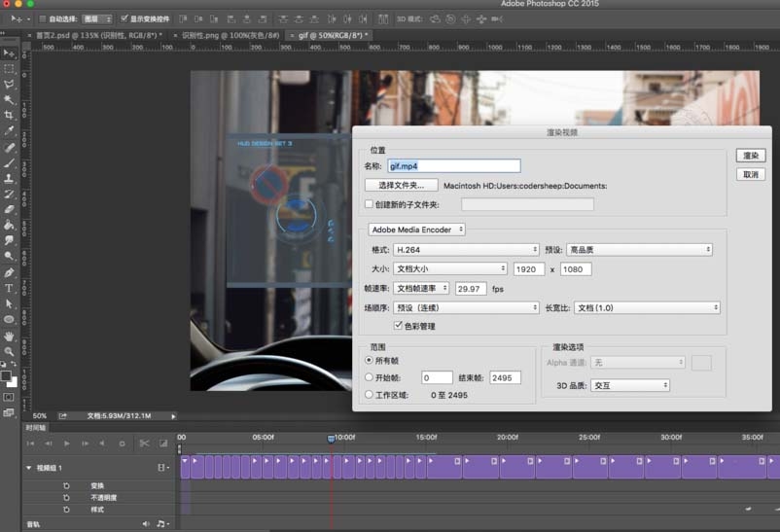Select the start frame radio button
Viewport: 780px width, 532px height.
pos(369,377)
